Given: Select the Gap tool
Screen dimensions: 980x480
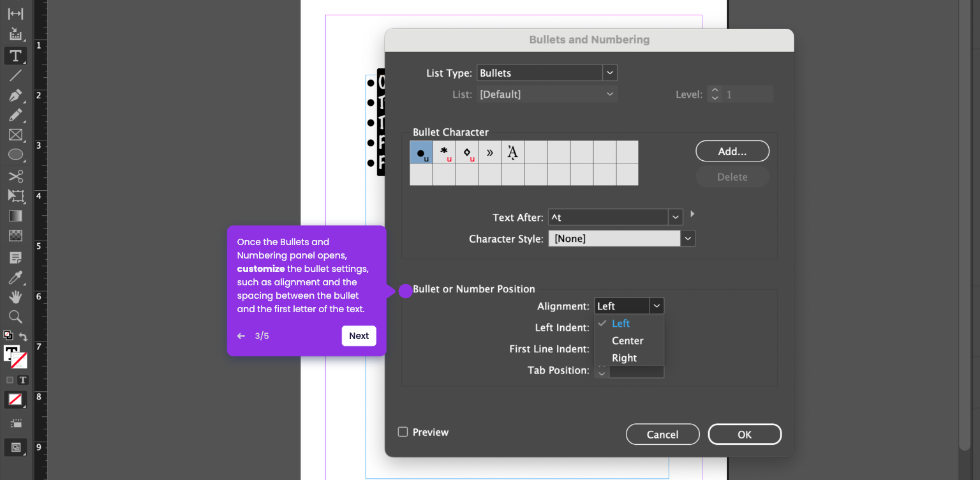Looking at the screenshot, I should [x=15, y=14].
